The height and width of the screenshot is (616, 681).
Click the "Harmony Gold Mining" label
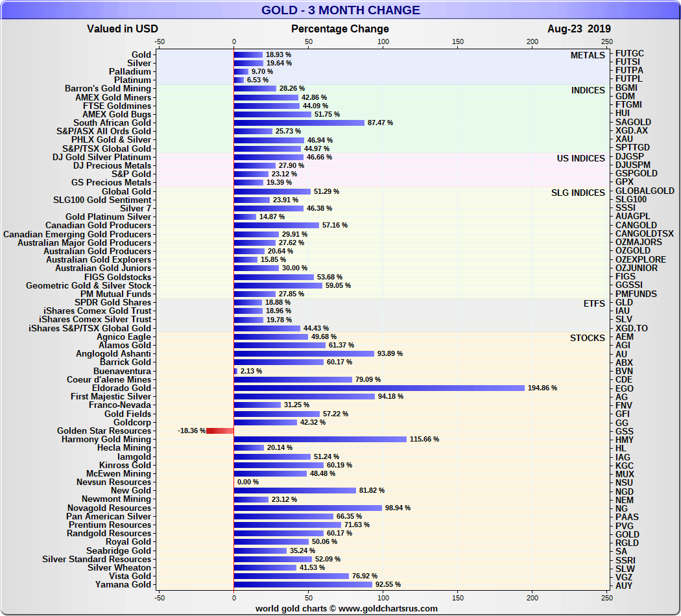tap(106, 440)
